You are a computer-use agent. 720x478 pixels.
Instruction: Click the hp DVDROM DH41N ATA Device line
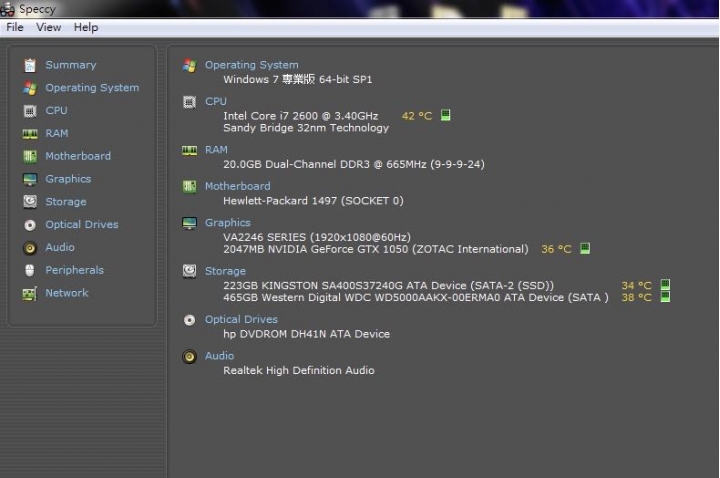(306, 334)
